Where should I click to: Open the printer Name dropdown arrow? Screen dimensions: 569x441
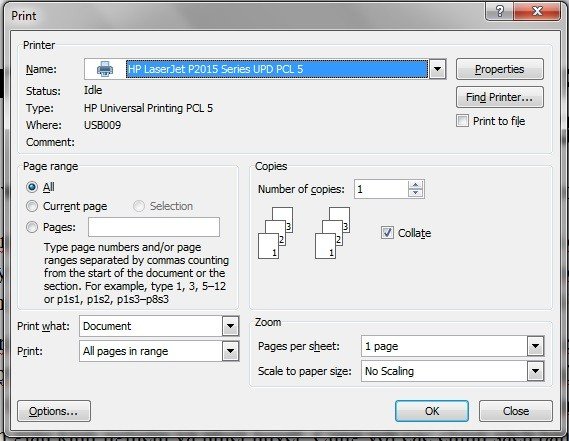(438, 69)
